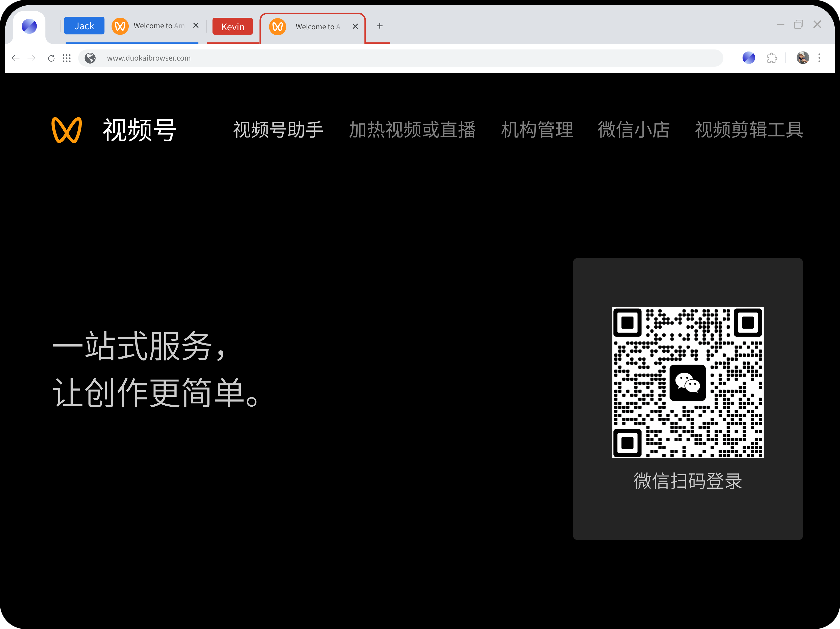Open 加热视频或直播 nav item
Screen dimensions: 840x629
tap(412, 130)
